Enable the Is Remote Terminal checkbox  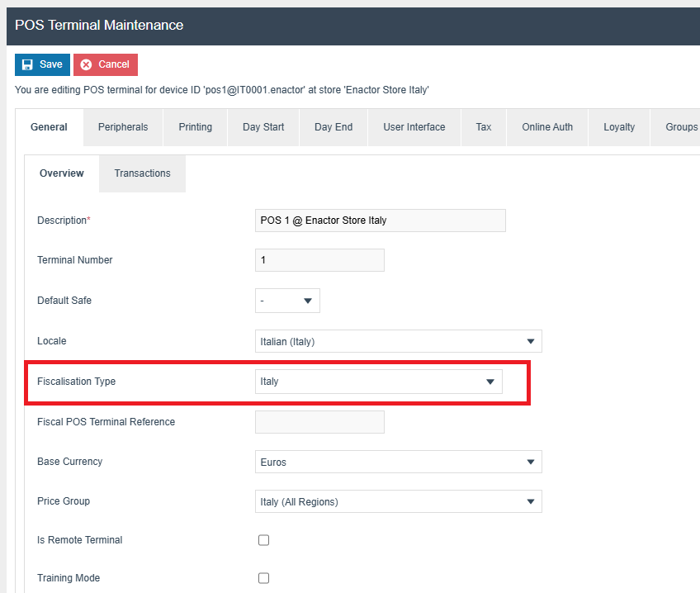coord(264,540)
